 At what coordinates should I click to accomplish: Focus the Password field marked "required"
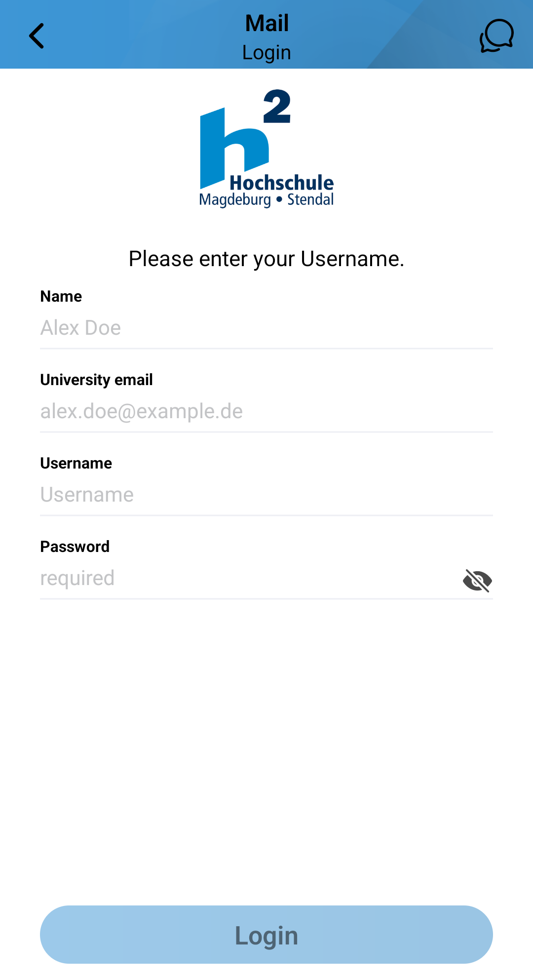tap(247, 578)
